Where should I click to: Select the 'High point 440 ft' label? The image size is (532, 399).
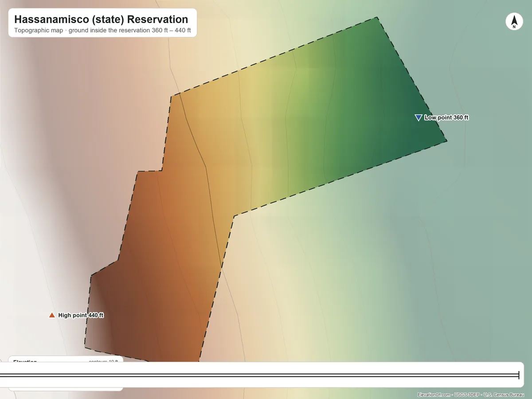click(x=81, y=315)
